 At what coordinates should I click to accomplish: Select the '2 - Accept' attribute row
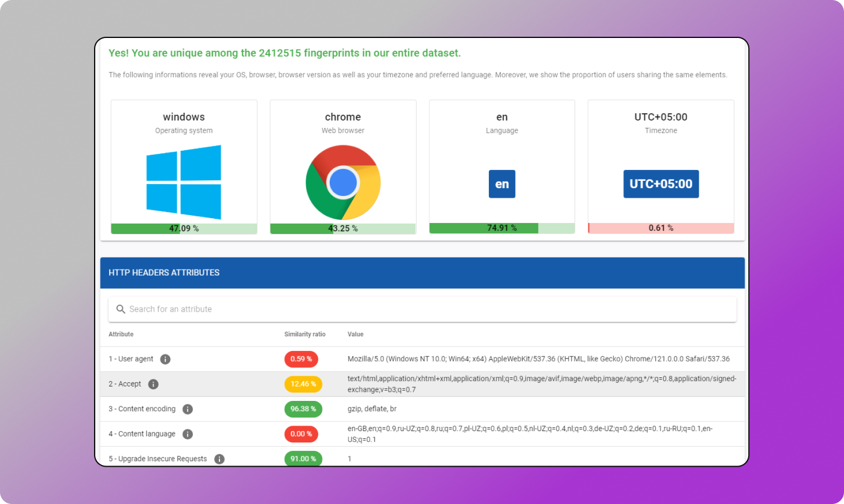[125, 384]
